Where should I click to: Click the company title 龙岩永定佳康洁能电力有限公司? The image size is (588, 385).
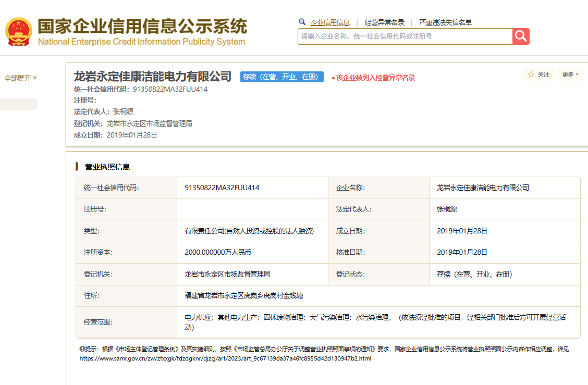click(x=153, y=77)
